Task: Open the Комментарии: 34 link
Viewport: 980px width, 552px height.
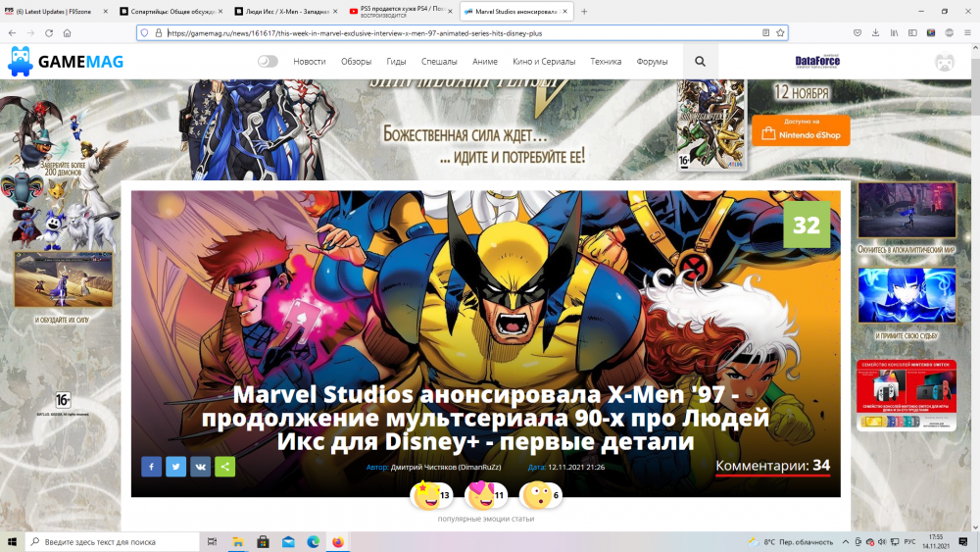Action: (772, 466)
